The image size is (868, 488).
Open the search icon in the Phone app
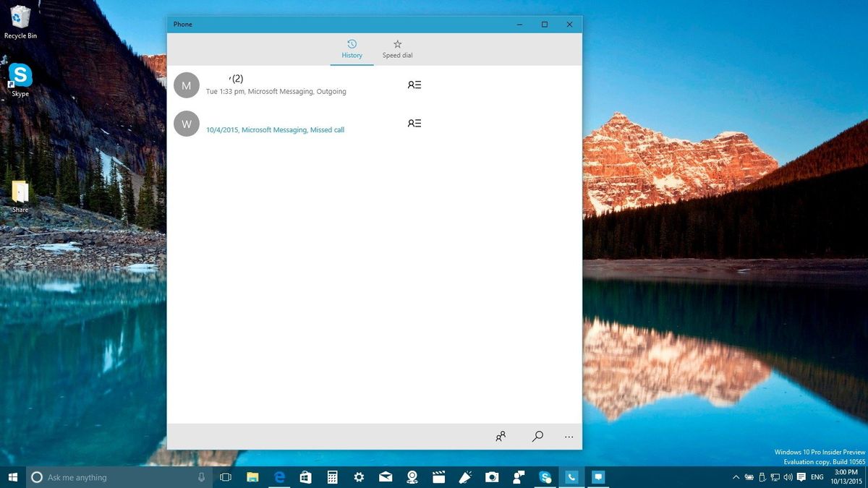(x=537, y=437)
